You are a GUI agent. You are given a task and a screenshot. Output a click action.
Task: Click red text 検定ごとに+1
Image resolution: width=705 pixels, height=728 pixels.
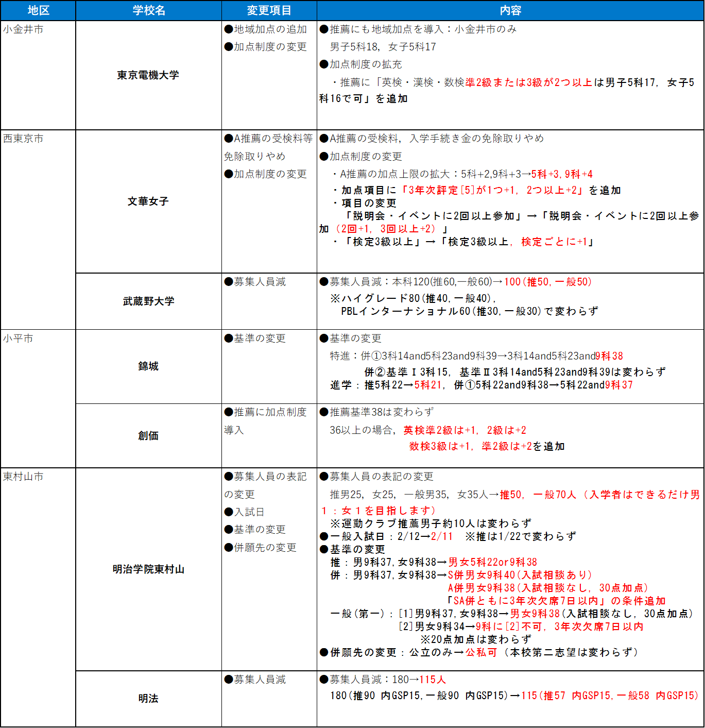click(x=554, y=242)
